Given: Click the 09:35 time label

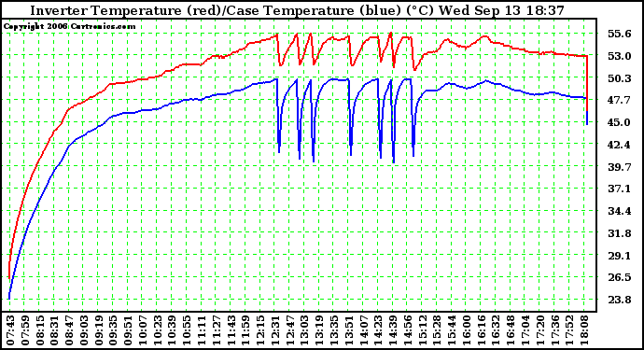Looking at the screenshot, I should click(113, 330).
